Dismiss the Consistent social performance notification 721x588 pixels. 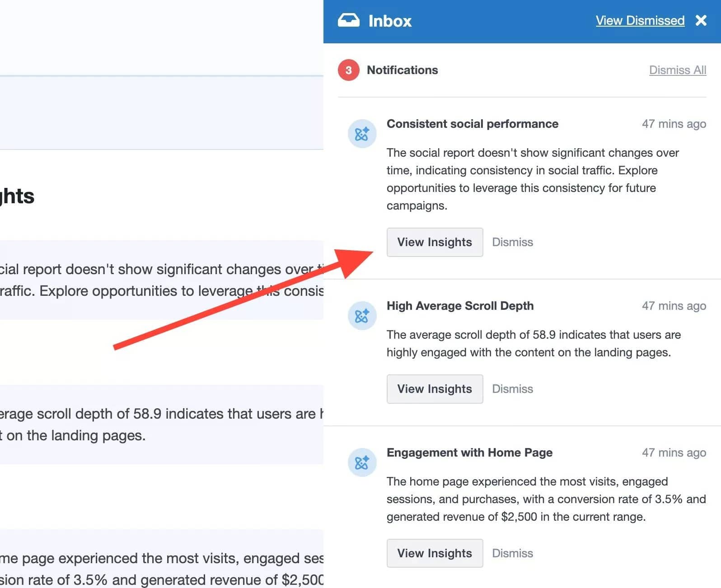512,243
